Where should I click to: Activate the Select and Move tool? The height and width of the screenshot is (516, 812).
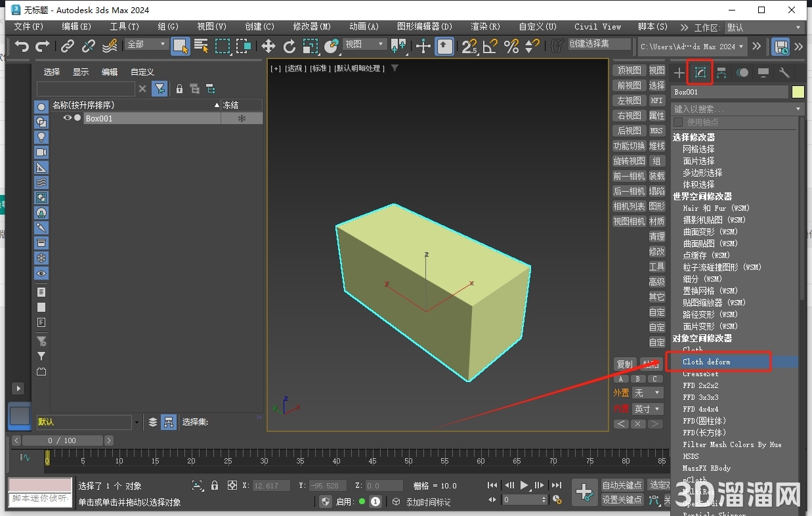coord(268,46)
